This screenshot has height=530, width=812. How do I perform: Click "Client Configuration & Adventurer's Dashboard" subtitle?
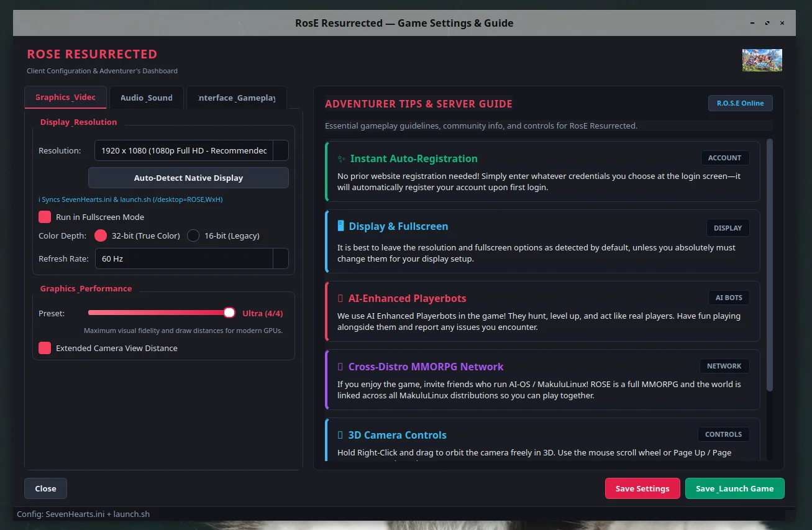pos(102,71)
